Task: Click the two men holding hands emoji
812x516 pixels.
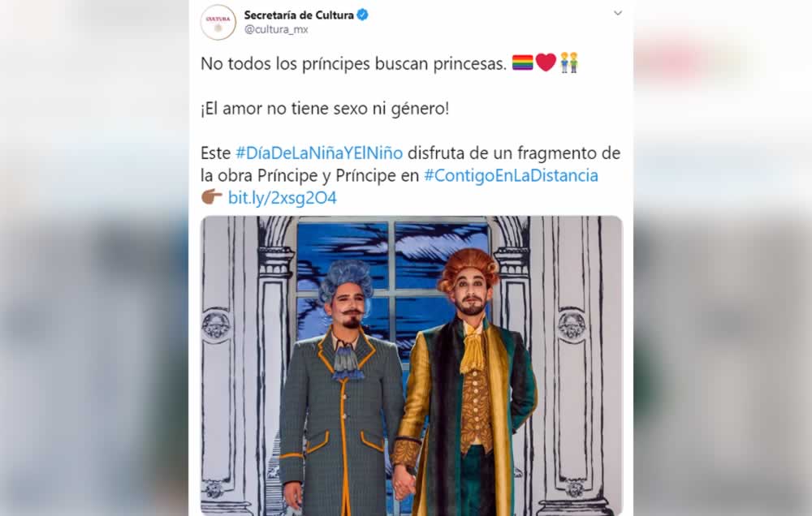Action: pyautogui.click(x=569, y=62)
